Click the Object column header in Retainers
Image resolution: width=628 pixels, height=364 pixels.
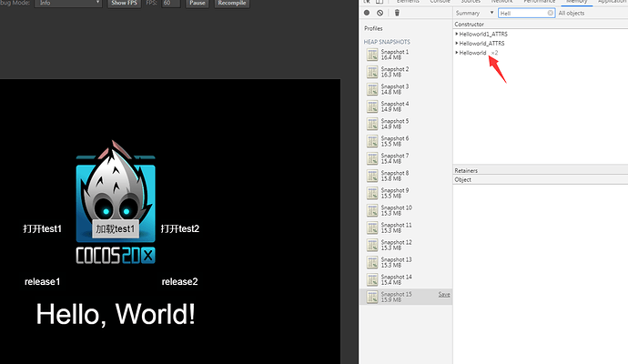(462, 179)
